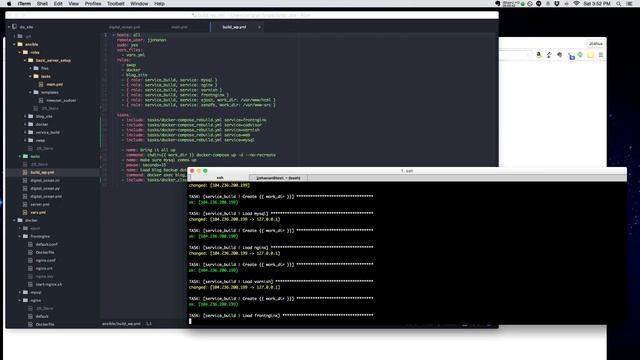This screenshot has height=360, width=640.
Task: Open nginx.key in the tree
Action: click(x=44, y=276)
